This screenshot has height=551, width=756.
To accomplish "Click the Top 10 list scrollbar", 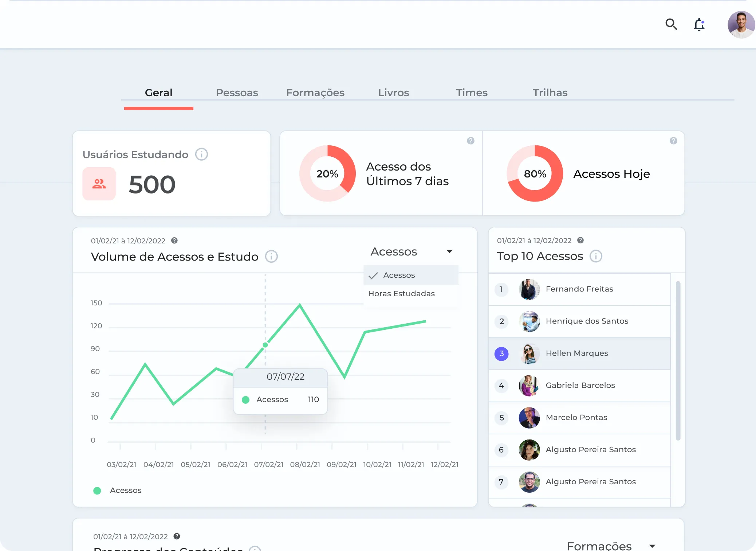I will click(678, 361).
